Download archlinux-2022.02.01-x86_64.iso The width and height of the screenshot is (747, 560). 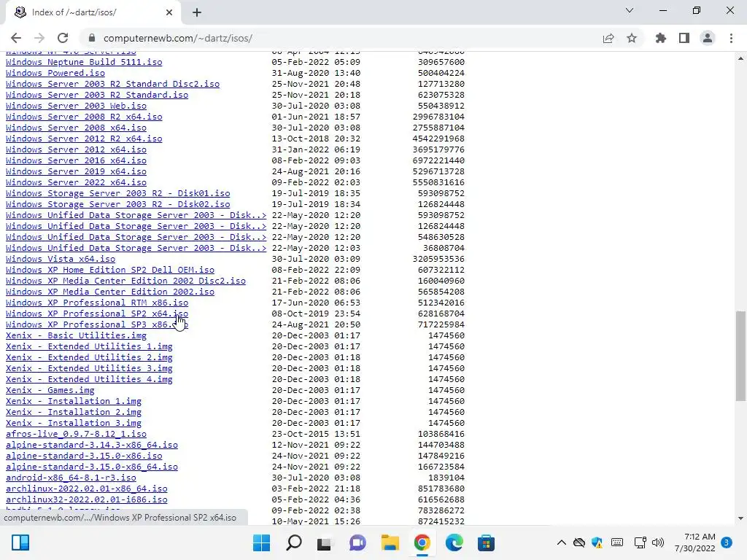87,489
